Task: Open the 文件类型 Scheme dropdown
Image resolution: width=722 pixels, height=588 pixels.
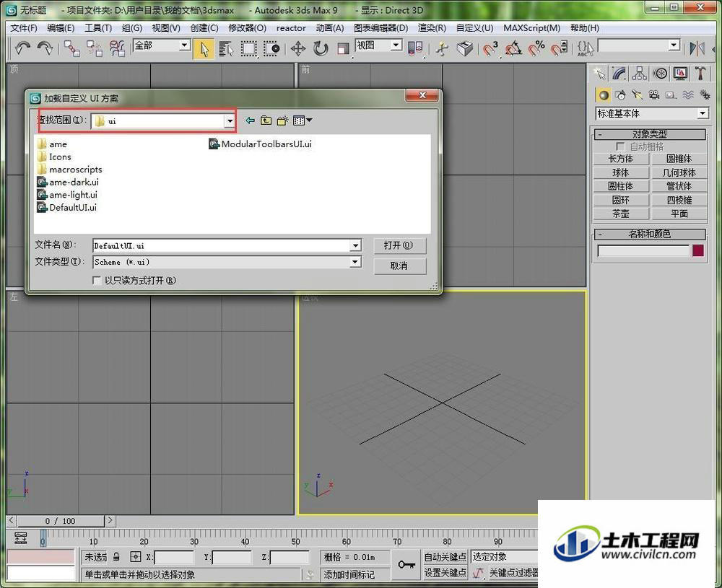Action: pyautogui.click(x=355, y=262)
